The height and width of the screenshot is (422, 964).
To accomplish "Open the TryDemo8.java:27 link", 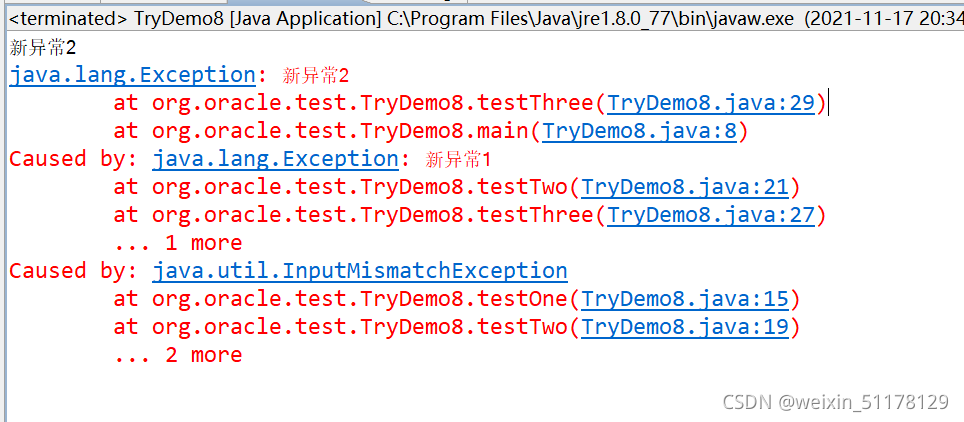I will pos(711,214).
